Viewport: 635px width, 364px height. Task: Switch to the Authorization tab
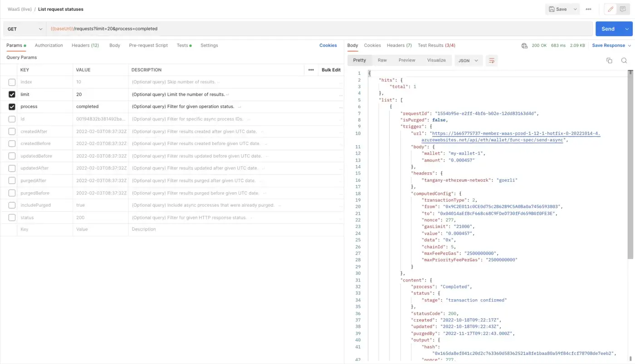tap(49, 45)
